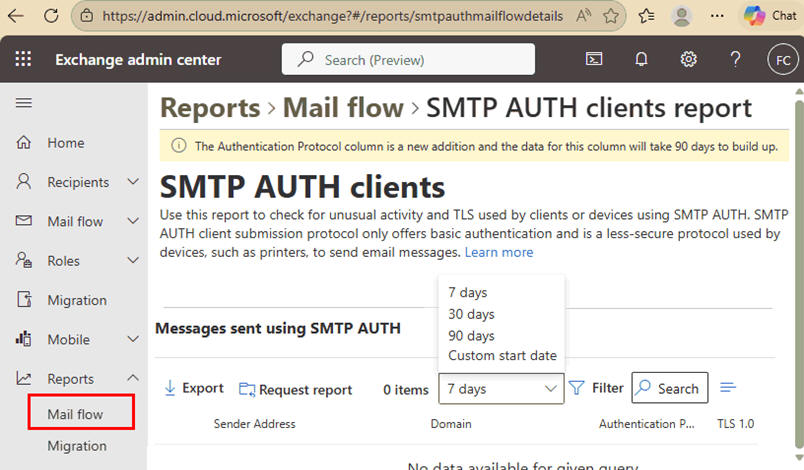Open Cloud Shell from the header
Image resolution: width=804 pixels, height=470 pixels.
(x=594, y=60)
